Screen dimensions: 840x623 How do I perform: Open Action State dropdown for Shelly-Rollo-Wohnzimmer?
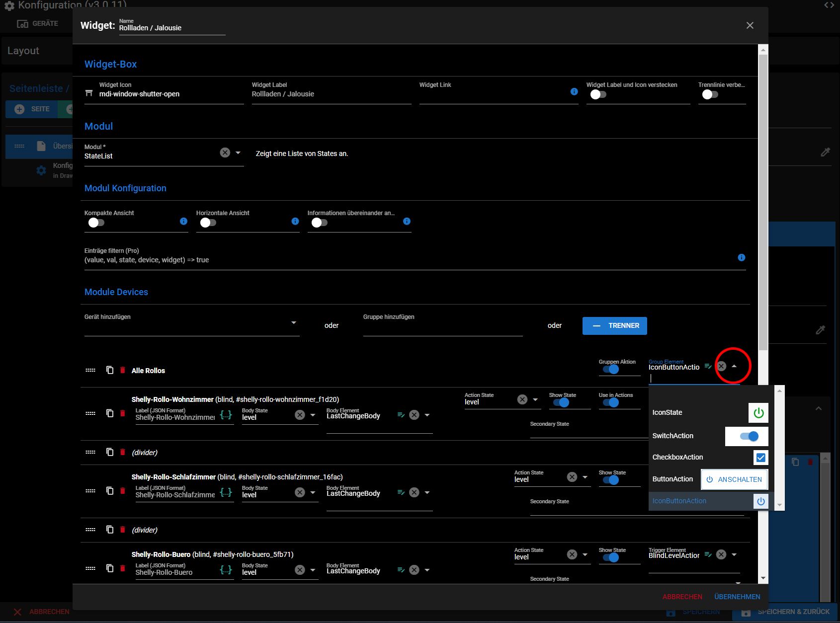pyautogui.click(x=535, y=399)
